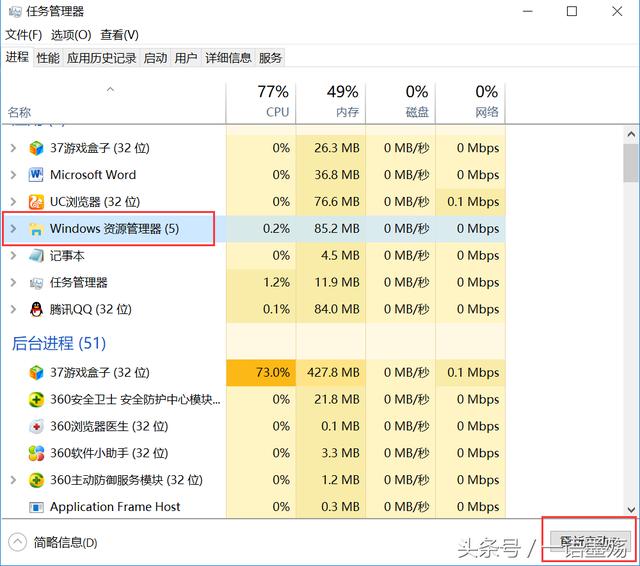This screenshot has height=566, width=640.
Task: Expand the UC浏览器 row
Action: pyautogui.click(x=13, y=202)
